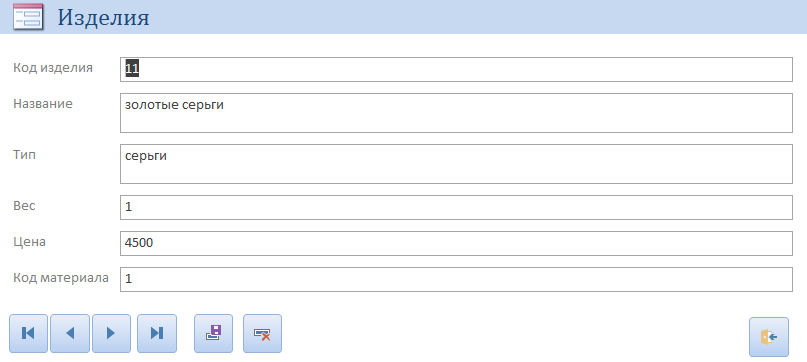Click the Код изделия label
Image resolution: width=807 pixels, height=362 pixels.
[x=53, y=68]
